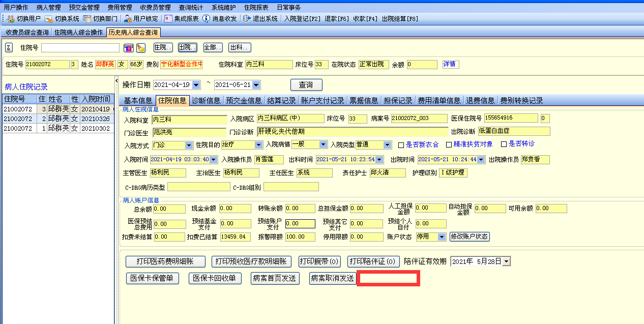The width and height of the screenshot is (644, 324).
Task: Click 修改账户状态 button
Action: coord(470,237)
